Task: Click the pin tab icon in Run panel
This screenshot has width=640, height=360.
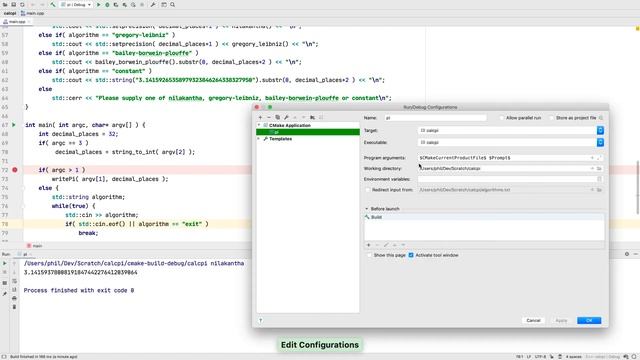Action: point(4,293)
